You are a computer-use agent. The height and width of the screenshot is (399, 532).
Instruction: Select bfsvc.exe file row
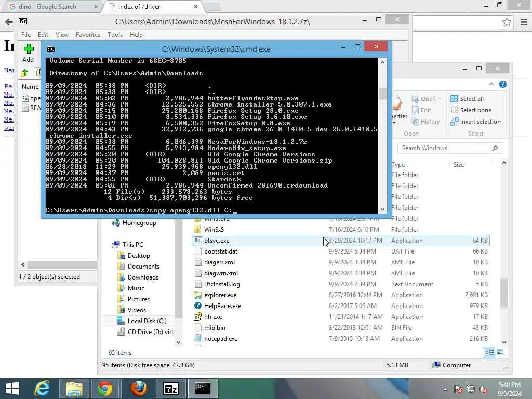[x=341, y=241]
